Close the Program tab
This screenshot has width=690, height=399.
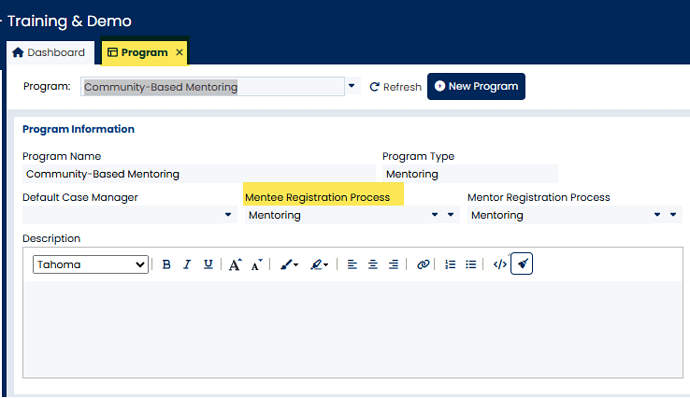point(179,52)
